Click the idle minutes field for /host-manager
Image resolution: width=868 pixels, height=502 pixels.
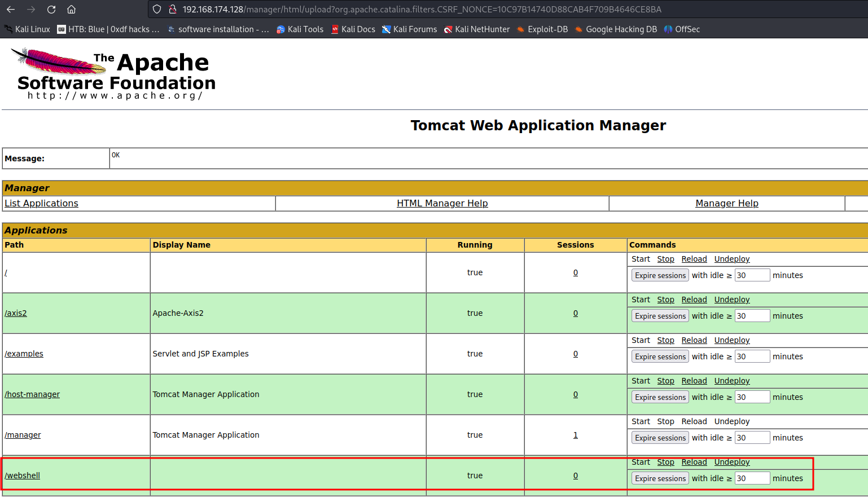[752, 397]
